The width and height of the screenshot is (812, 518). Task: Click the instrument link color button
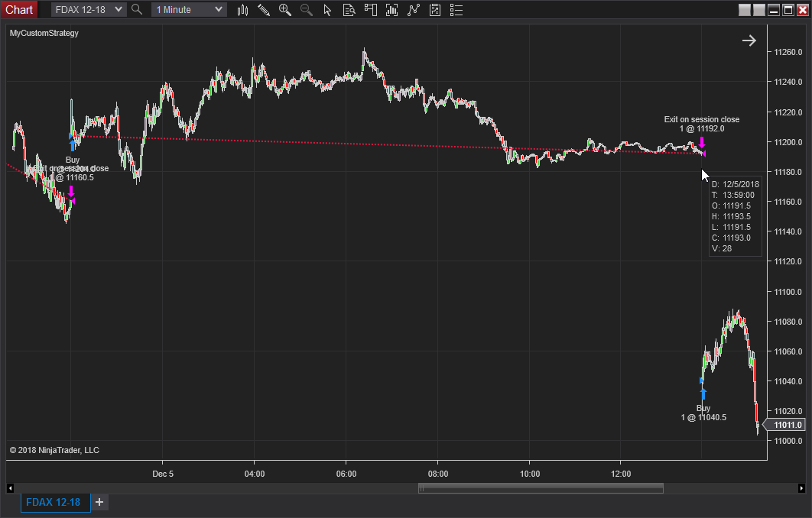745,10
